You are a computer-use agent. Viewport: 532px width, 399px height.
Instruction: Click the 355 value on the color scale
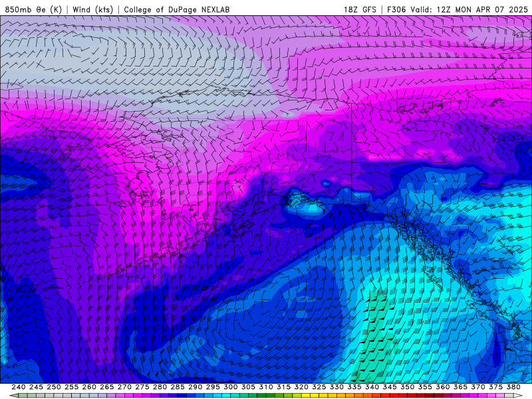425,387
